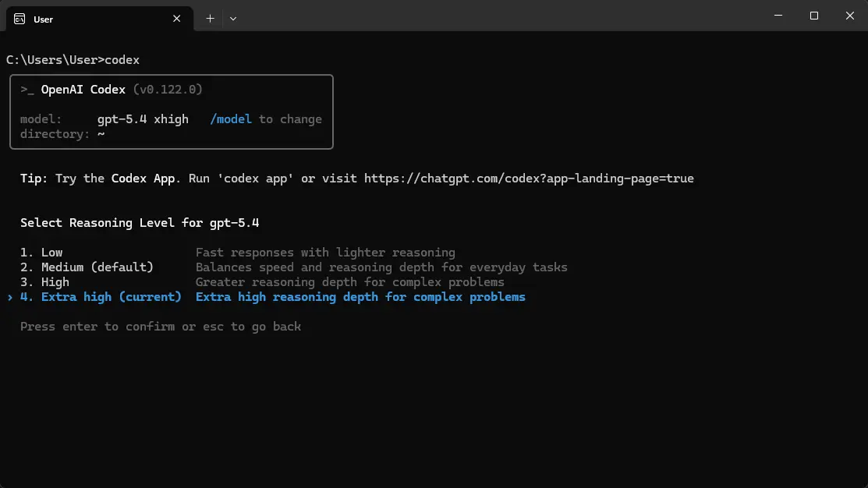The image size is (868, 488).
Task: Open a new terminal tab with plus icon
Action: coord(211,19)
